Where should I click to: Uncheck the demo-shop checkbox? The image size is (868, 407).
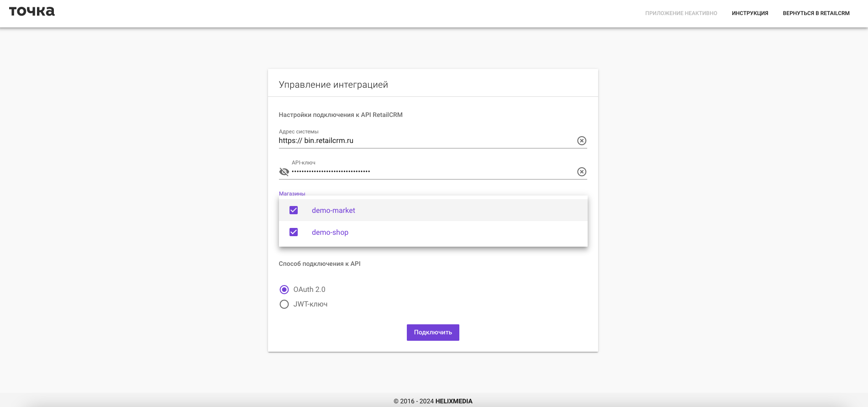[294, 232]
